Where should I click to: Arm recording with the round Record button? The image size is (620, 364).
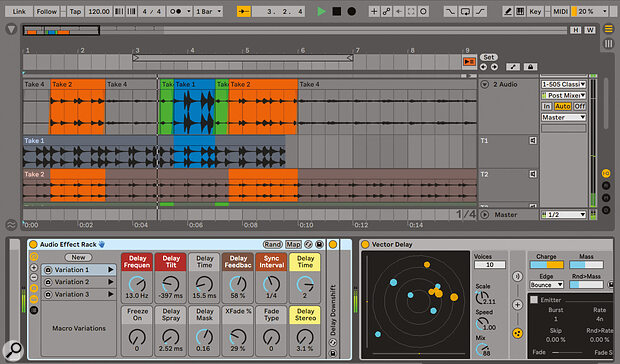pyautogui.click(x=351, y=11)
